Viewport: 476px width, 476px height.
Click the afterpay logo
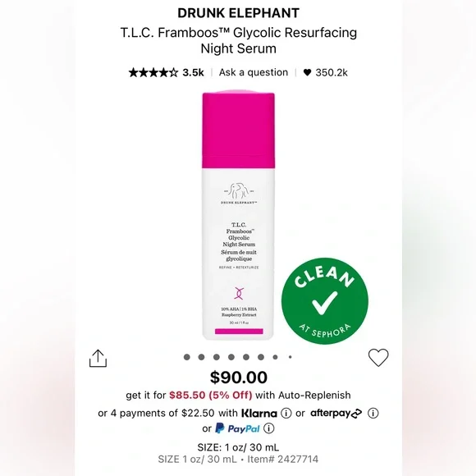click(336, 413)
